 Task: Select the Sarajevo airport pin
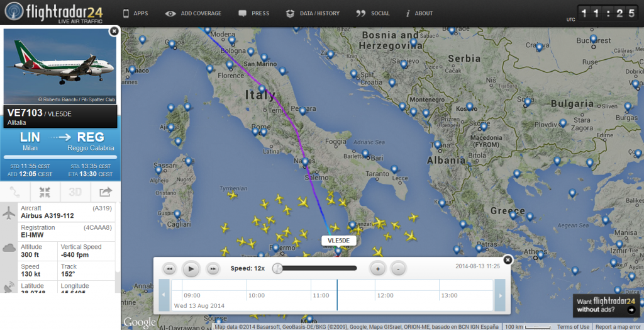pos(404,64)
